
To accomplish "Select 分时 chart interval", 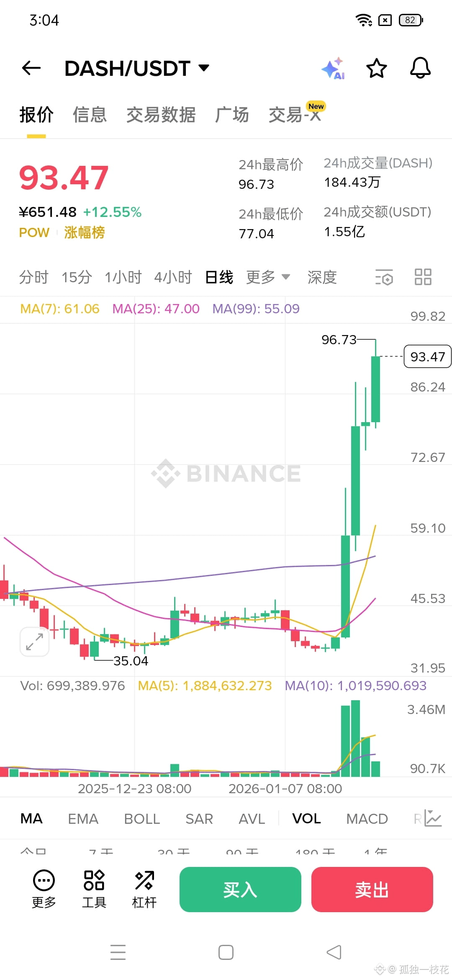I will (33, 277).
